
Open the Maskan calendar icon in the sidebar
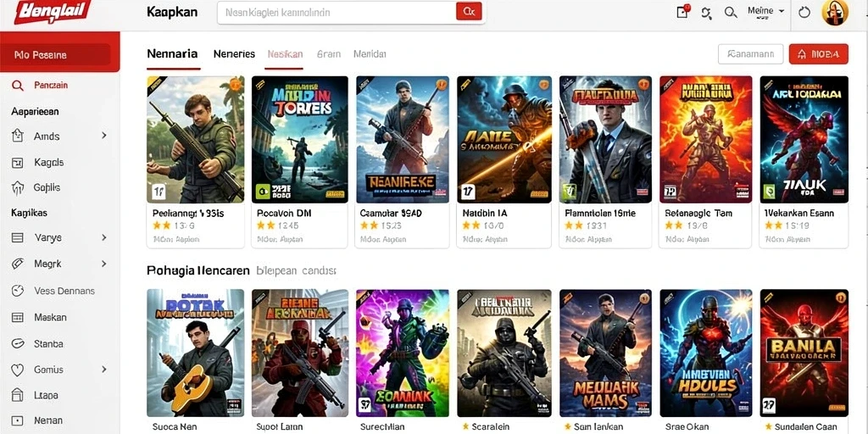point(18,318)
